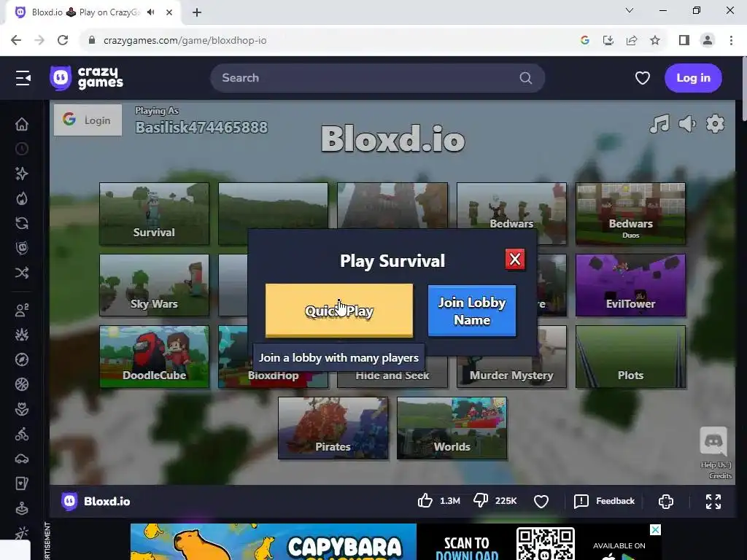Open Car category icon
The width and height of the screenshot is (747, 560).
(22, 459)
